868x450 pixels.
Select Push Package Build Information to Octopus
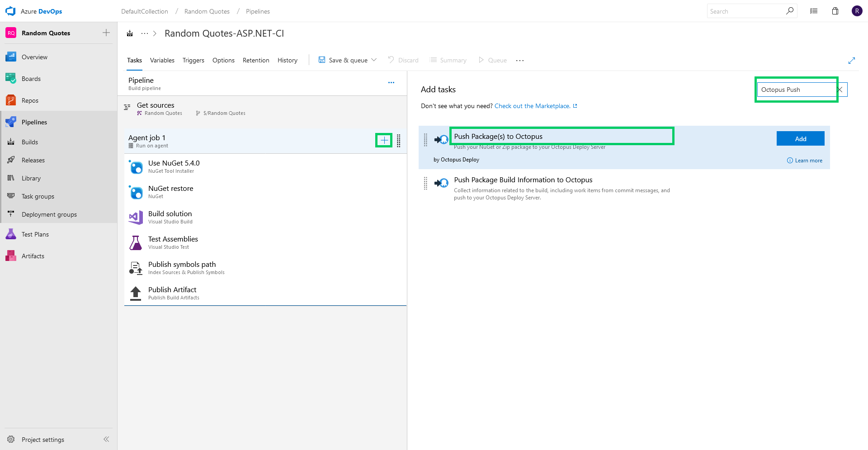624,188
